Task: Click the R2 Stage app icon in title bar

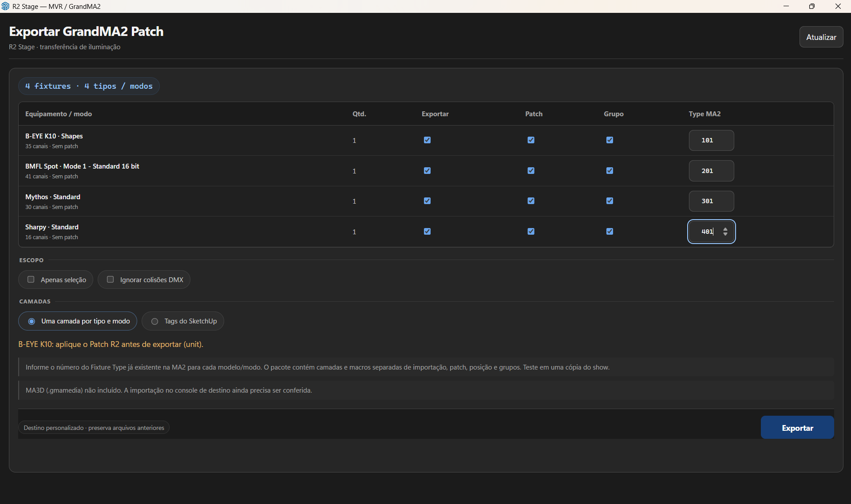Action: [5, 6]
